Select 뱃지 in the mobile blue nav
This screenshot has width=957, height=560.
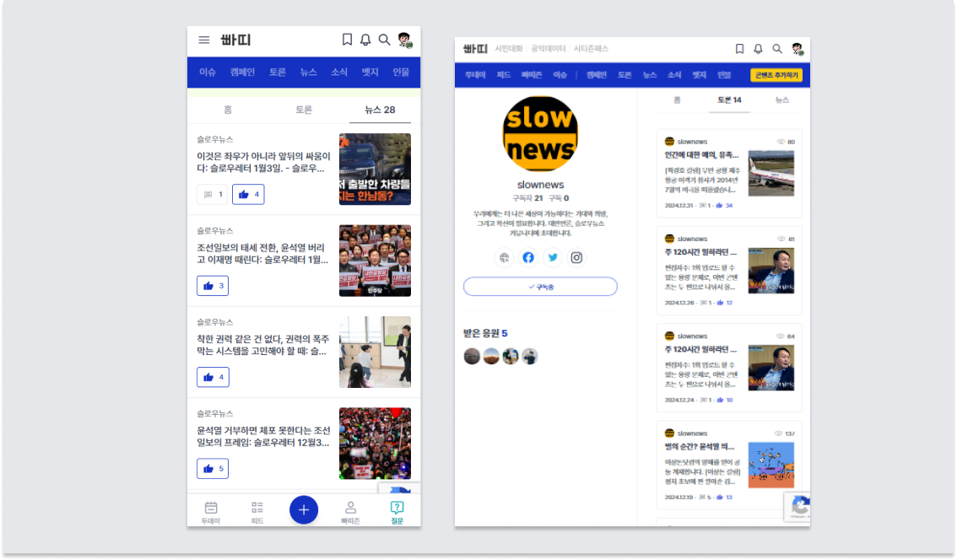(370, 72)
